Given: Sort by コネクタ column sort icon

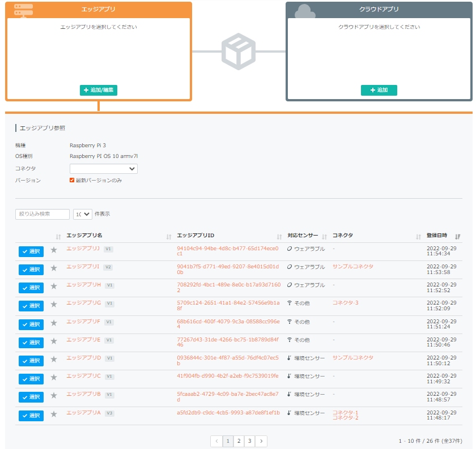Looking at the screenshot, I should click(418, 237).
